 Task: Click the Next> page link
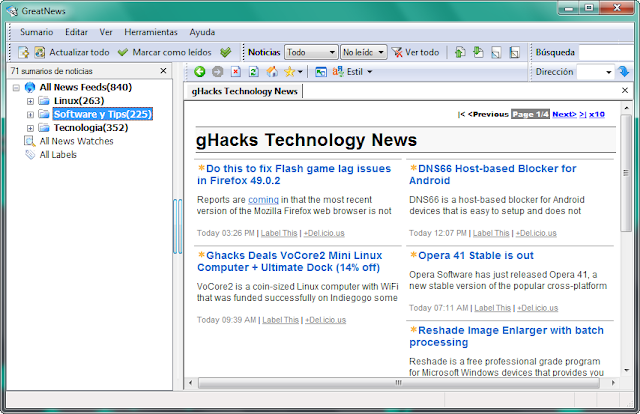tap(564, 114)
